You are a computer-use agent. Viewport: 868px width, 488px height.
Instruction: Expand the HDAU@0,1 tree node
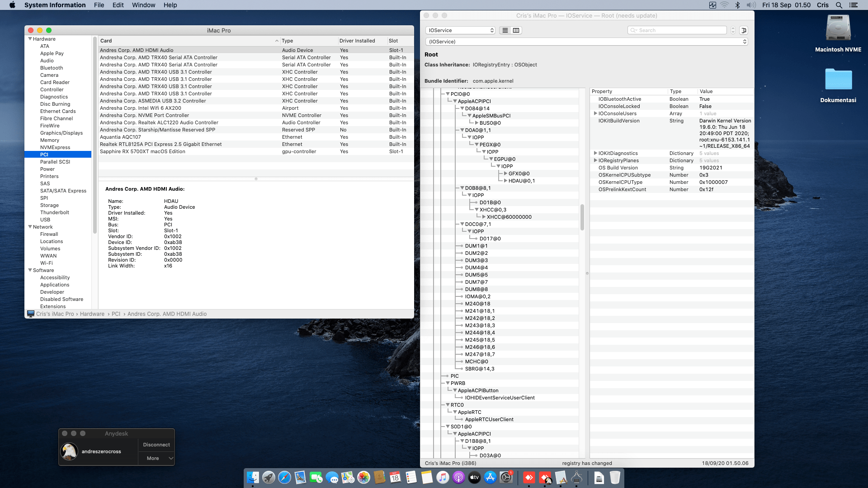click(x=505, y=181)
